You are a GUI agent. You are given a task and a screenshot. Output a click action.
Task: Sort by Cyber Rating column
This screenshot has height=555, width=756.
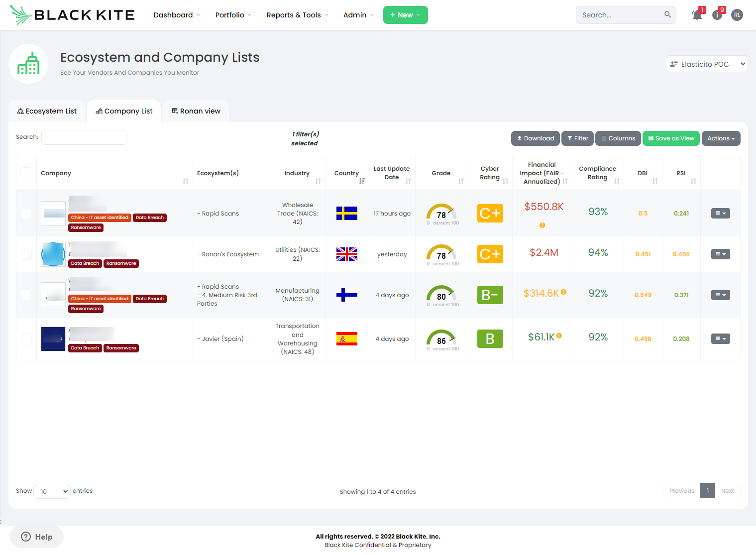coord(506,181)
